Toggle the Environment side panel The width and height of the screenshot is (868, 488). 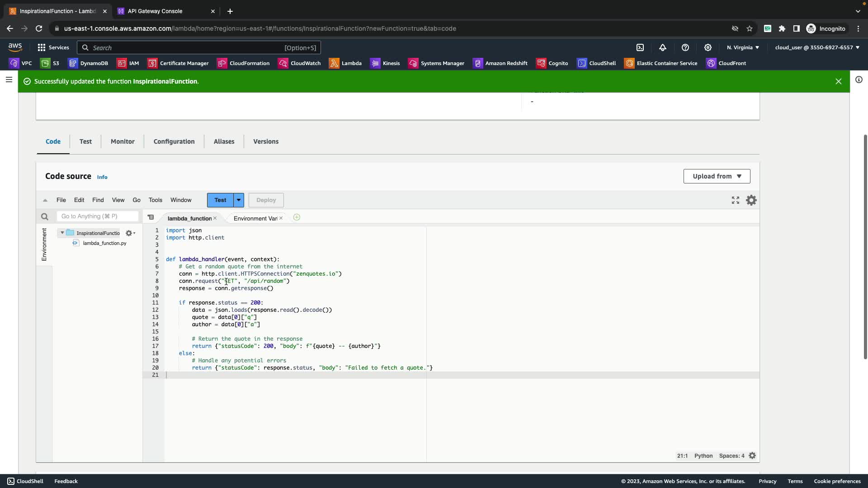click(x=44, y=244)
